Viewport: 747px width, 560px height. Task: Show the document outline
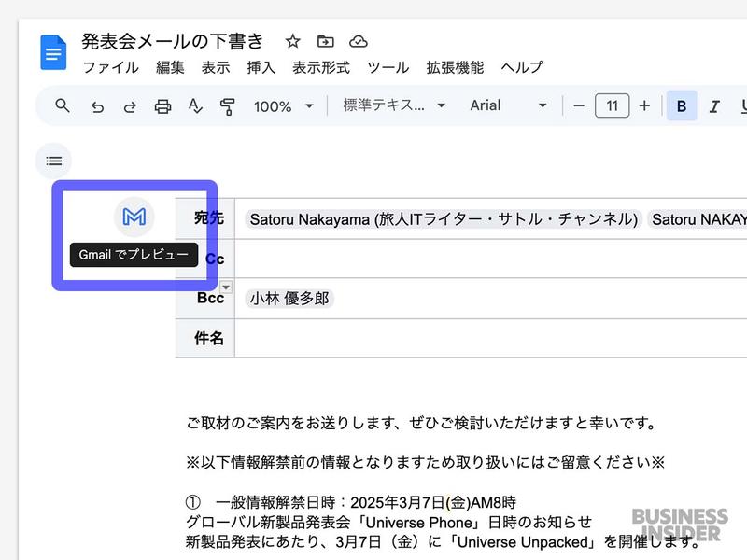tap(54, 161)
